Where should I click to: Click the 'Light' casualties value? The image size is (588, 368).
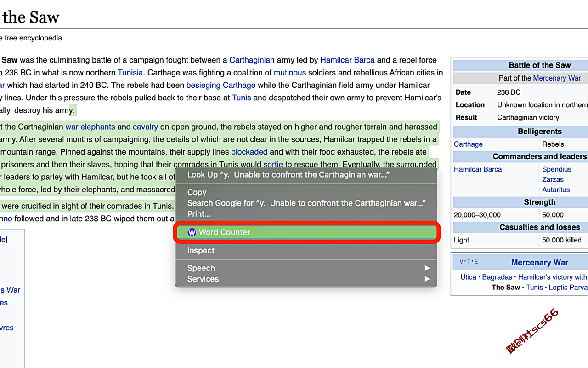pyautogui.click(x=462, y=240)
